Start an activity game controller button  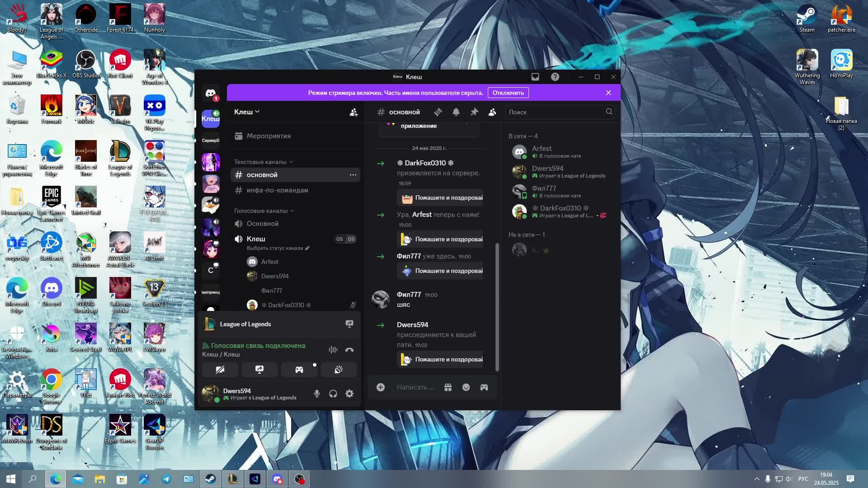click(x=299, y=370)
